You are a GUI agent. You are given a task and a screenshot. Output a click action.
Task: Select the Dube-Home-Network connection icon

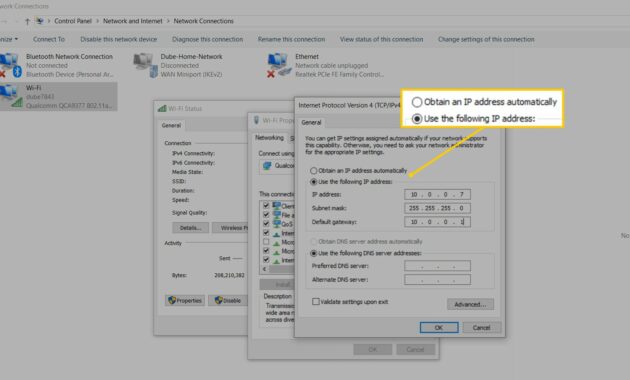[145, 65]
